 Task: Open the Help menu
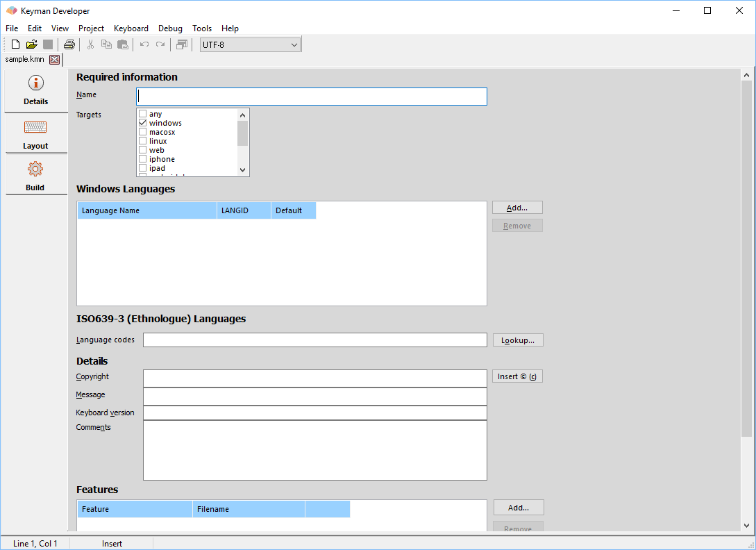[x=230, y=28]
